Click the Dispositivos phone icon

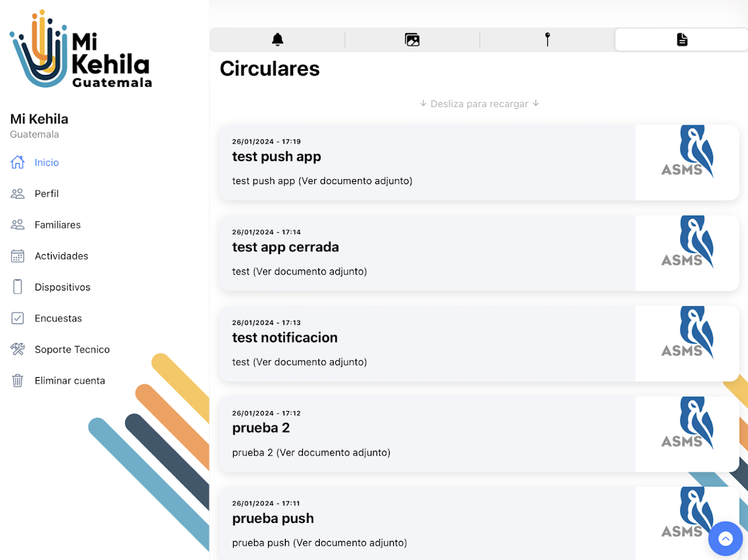pos(17,287)
